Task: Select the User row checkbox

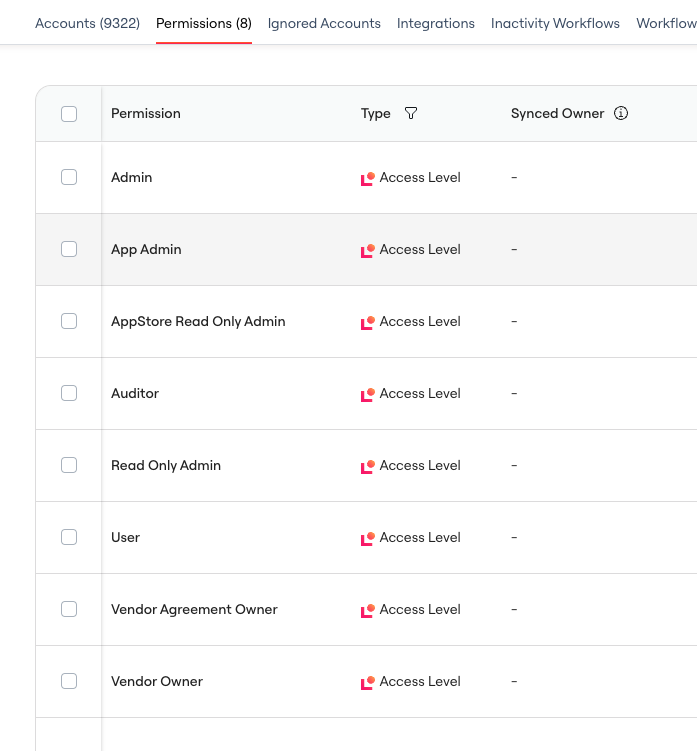Action: [69, 537]
